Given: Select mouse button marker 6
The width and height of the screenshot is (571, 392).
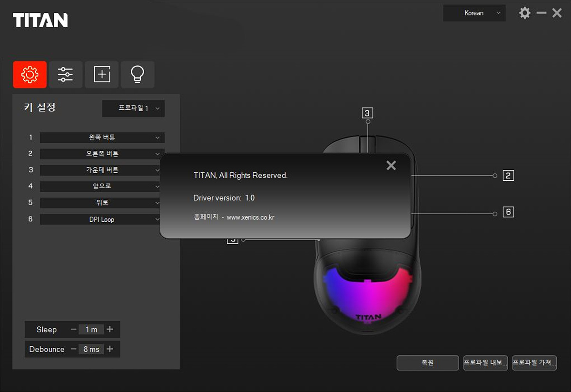Looking at the screenshot, I should click(x=508, y=212).
